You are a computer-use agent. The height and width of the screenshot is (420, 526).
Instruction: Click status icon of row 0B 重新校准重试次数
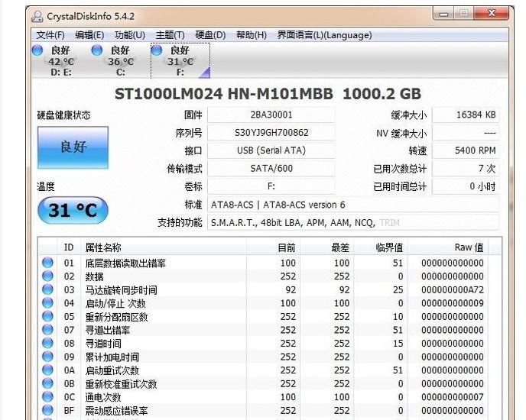coord(47,383)
